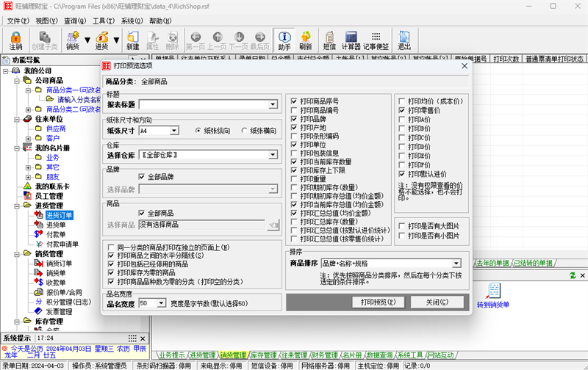The image size is (588, 370).
Task: Close the 打印预览选项 dialog
Action: 465,66
